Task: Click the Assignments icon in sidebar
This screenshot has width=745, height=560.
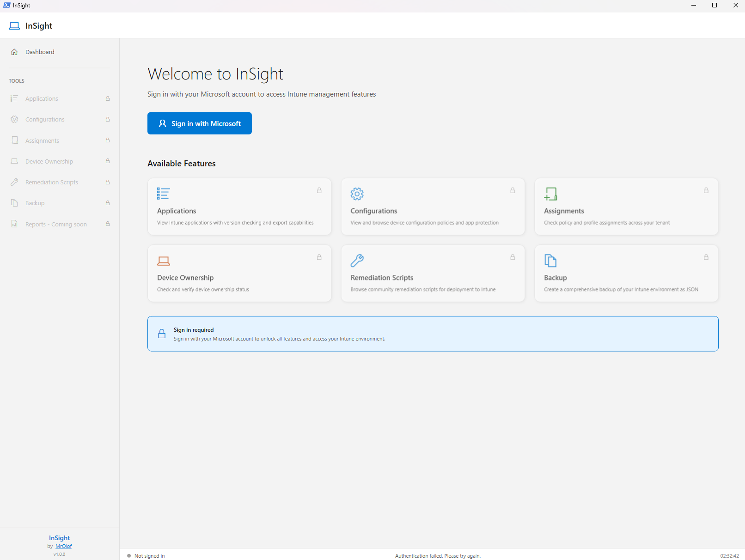Action: [x=14, y=140]
